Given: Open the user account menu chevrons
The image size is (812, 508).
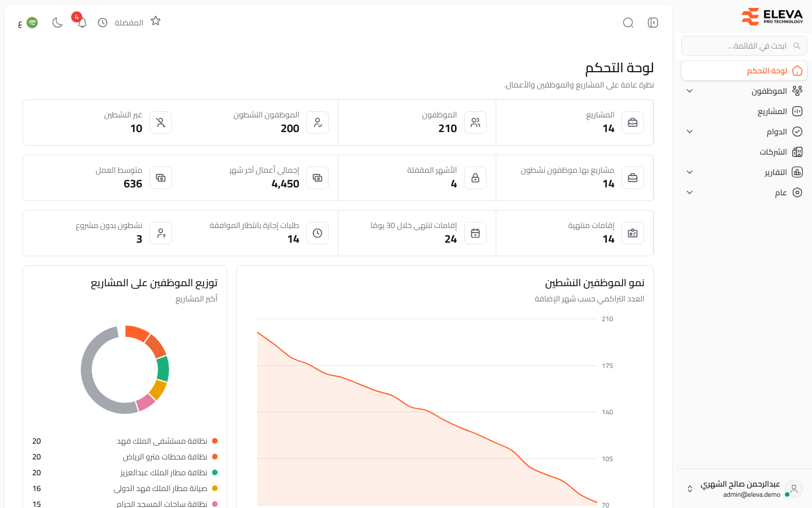Looking at the screenshot, I should [690, 489].
